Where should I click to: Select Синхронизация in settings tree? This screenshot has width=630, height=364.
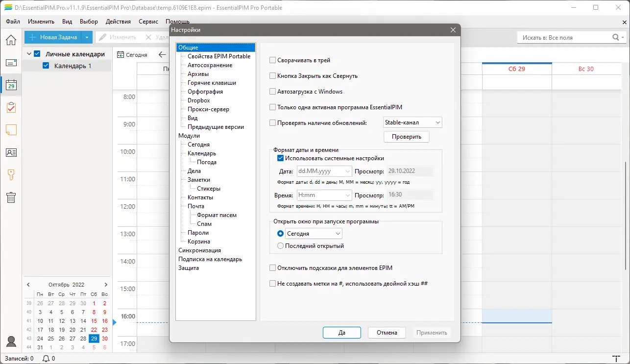(199, 250)
